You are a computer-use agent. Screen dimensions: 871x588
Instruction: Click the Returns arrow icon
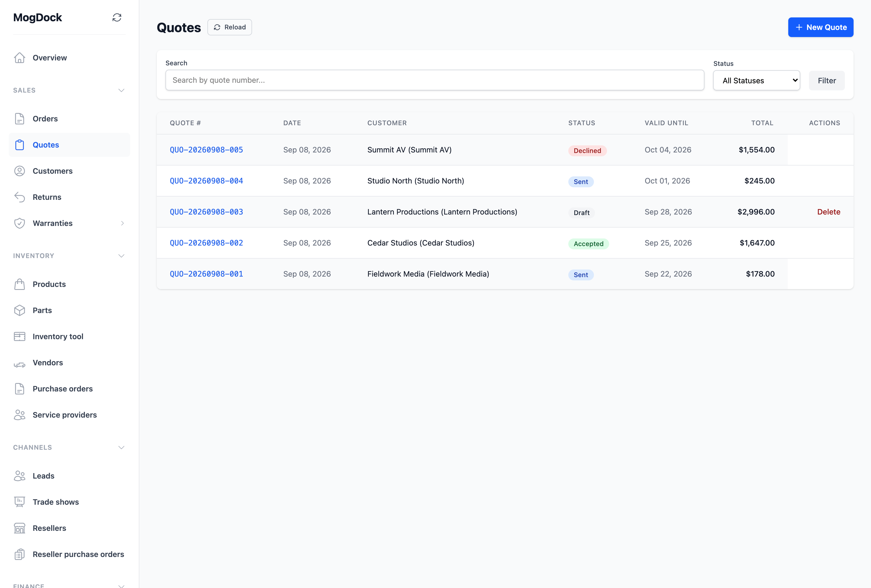click(20, 197)
